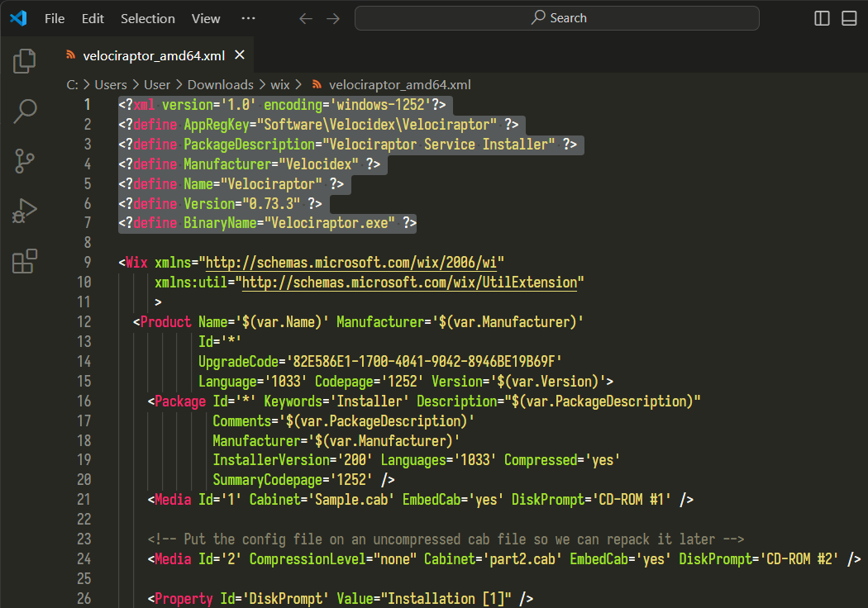
Task: Open the Selection menu
Action: (147, 17)
